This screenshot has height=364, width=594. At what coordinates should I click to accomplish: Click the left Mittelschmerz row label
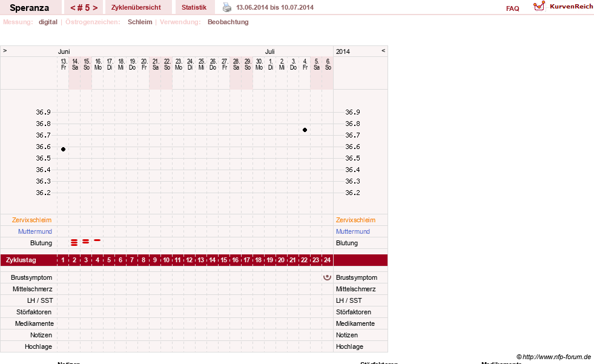click(32, 289)
